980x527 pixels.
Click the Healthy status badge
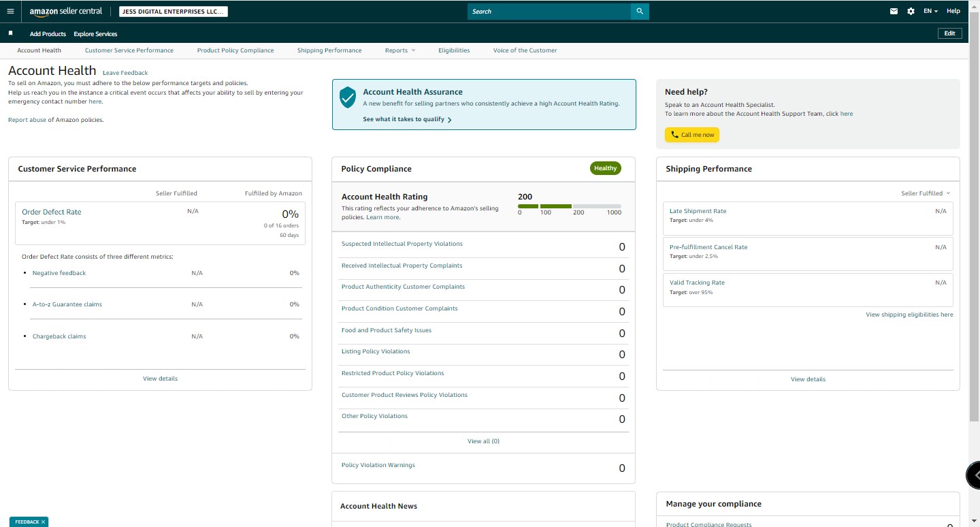[x=605, y=168]
